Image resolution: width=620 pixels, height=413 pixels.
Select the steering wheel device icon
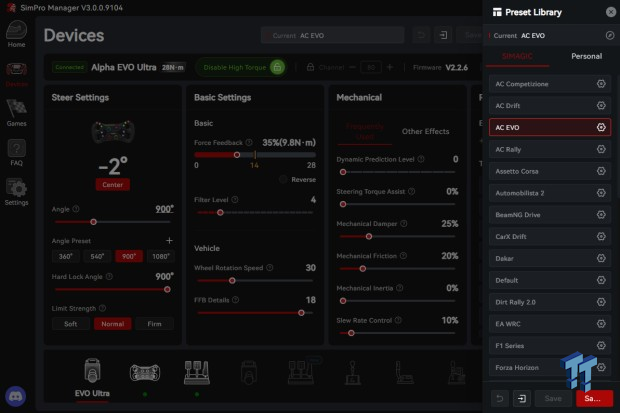point(145,373)
